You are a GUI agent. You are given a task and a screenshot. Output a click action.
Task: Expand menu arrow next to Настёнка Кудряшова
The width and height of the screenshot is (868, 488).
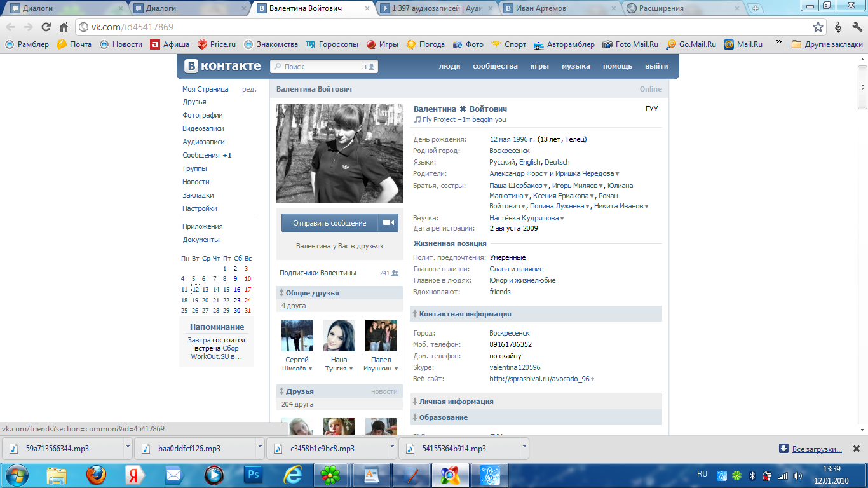562,219
